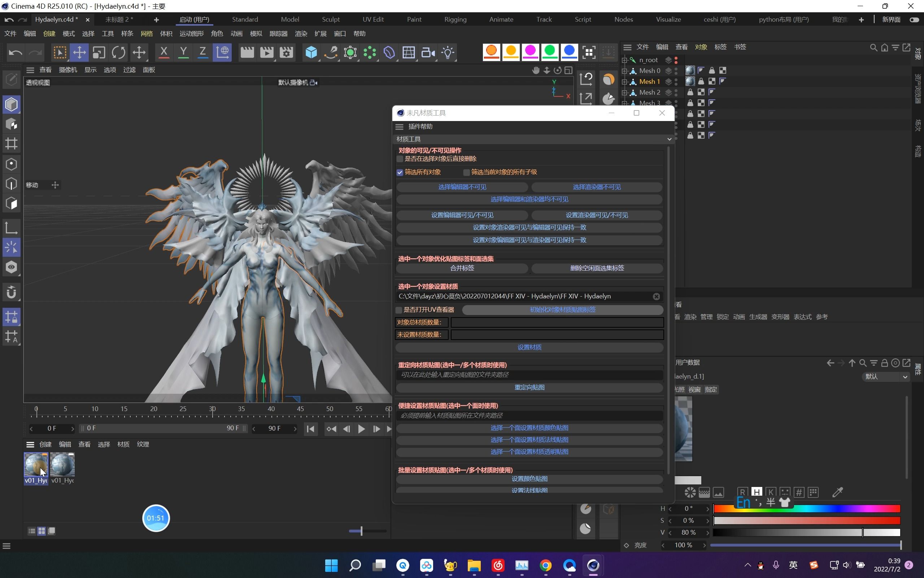The image size is (924, 578).
Task: Open the 网格 main menu
Action: pos(147,34)
